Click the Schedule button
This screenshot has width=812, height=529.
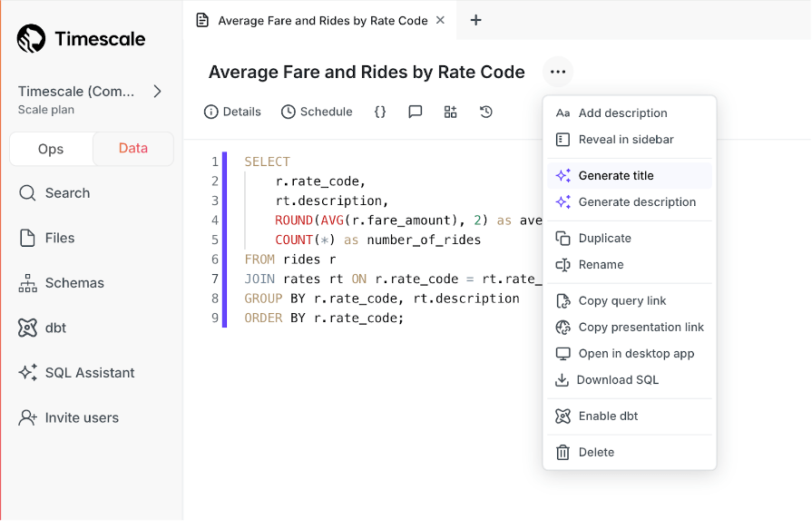click(317, 112)
